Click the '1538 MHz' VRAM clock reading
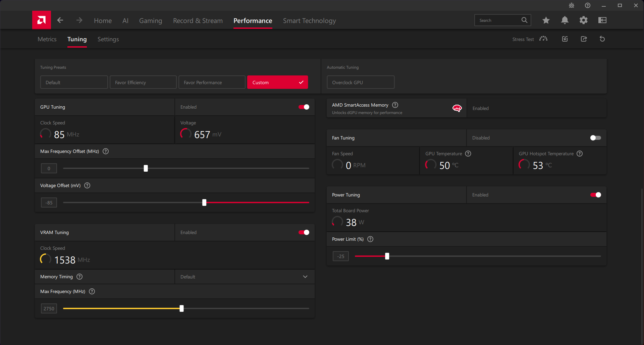Image resolution: width=644 pixels, height=345 pixels. [72, 260]
